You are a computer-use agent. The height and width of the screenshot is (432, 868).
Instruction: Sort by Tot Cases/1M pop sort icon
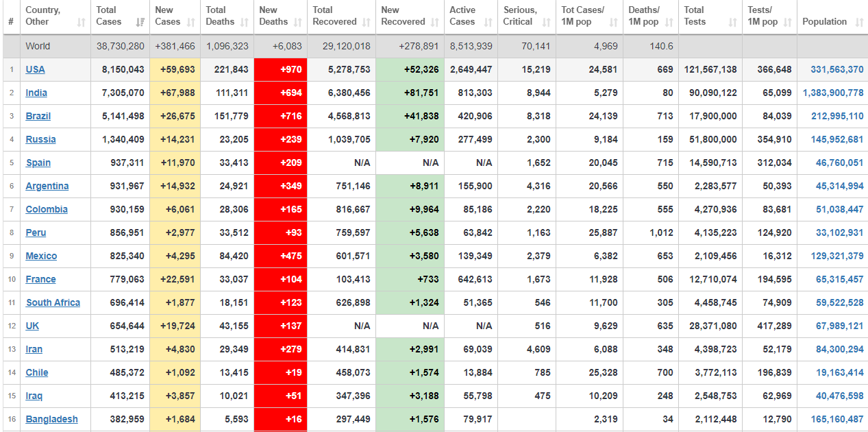coord(614,22)
